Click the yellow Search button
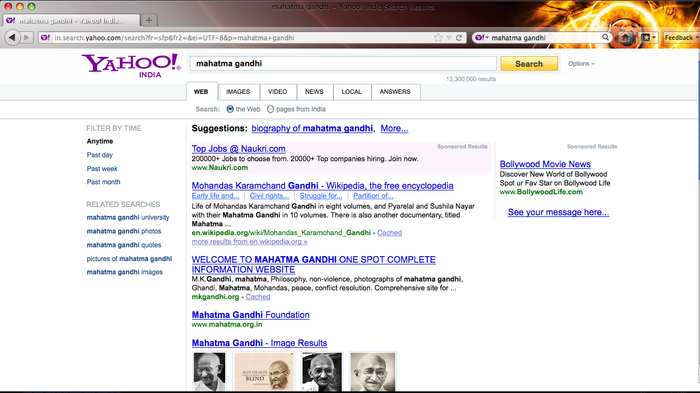 click(x=529, y=63)
